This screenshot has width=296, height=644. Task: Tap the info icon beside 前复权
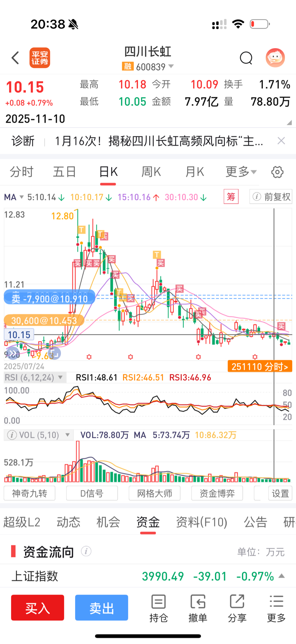(257, 197)
